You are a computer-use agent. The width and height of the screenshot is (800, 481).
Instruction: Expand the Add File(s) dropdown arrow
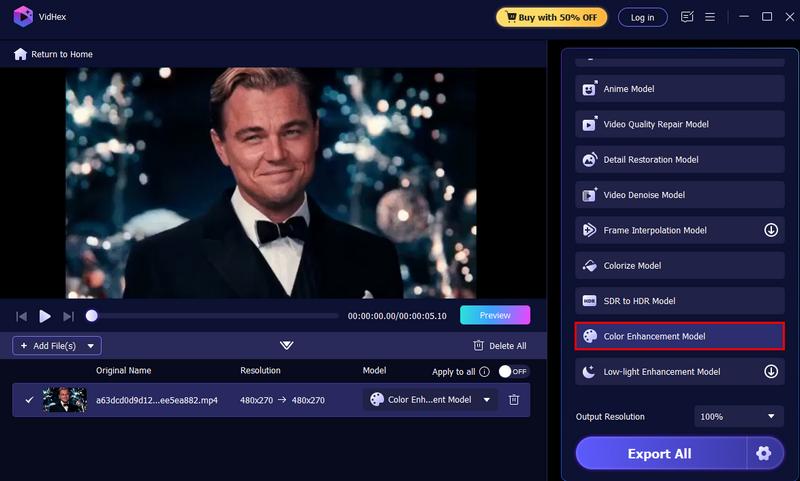(x=91, y=346)
